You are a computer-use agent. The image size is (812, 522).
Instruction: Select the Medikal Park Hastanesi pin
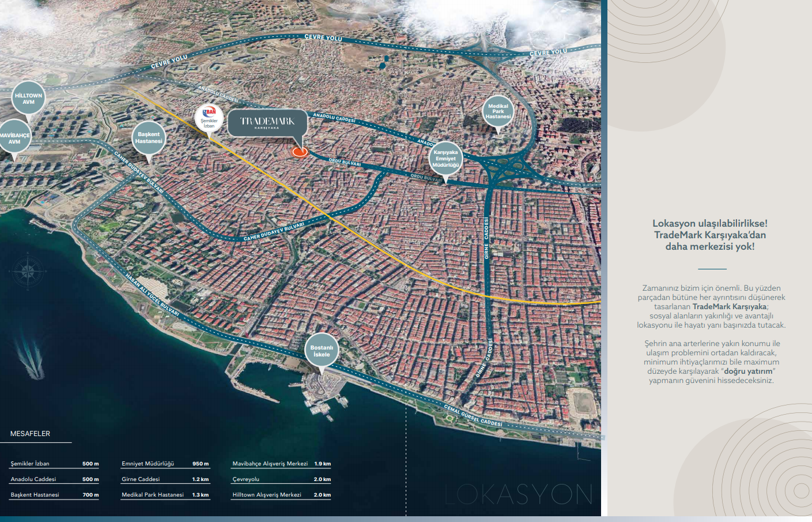(497, 111)
